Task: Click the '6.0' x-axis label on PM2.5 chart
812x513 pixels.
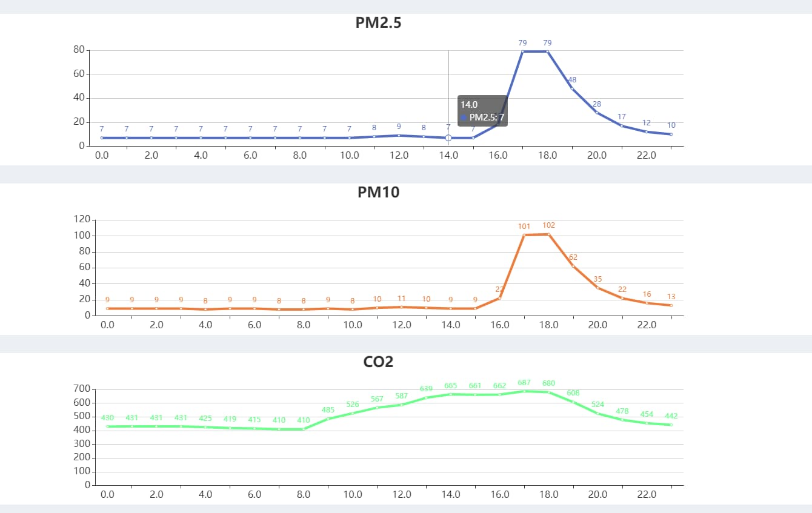Action: point(250,155)
